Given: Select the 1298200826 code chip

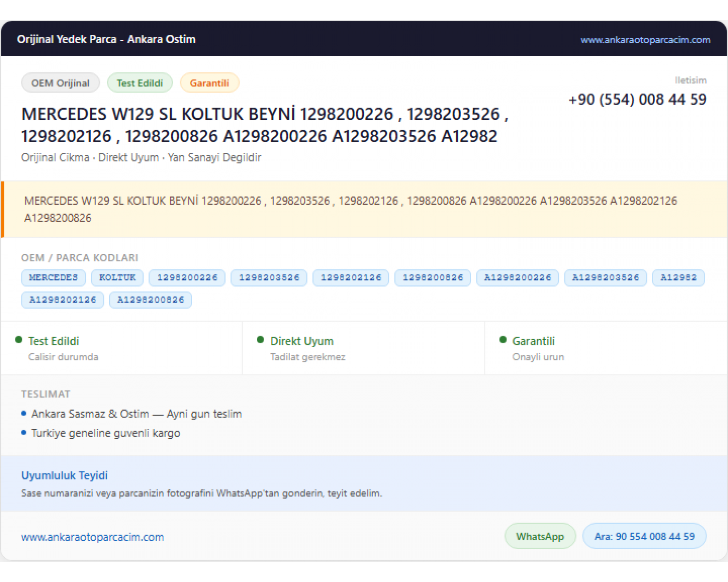Looking at the screenshot, I should pos(433,277).
